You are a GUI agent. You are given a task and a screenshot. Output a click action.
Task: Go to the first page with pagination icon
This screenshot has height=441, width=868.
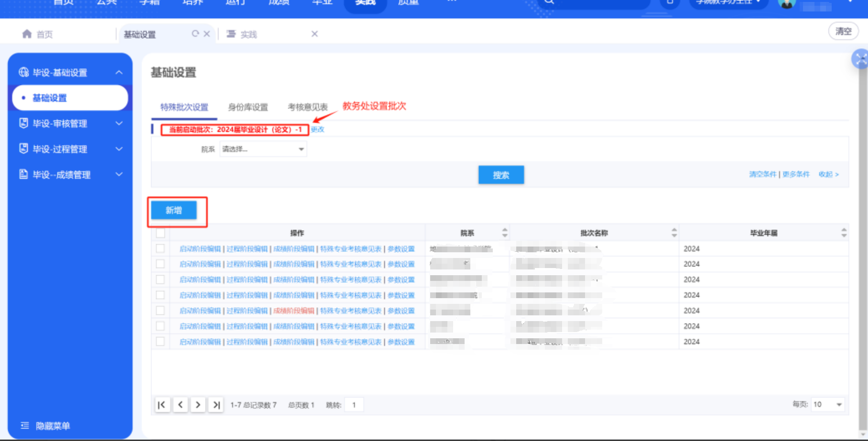click(x=162, y=405)
